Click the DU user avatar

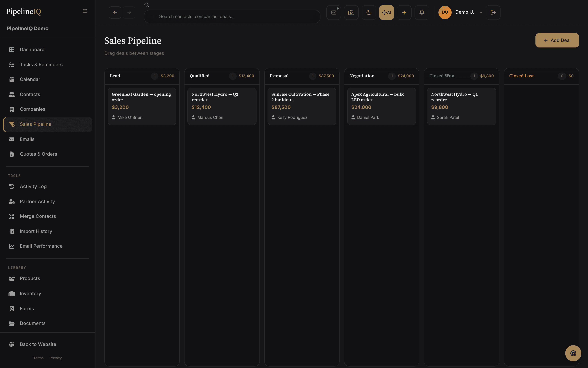tap(445, 12)
